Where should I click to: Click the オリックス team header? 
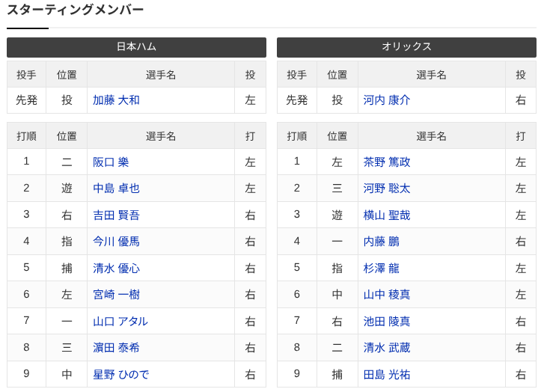pos(406,47)
